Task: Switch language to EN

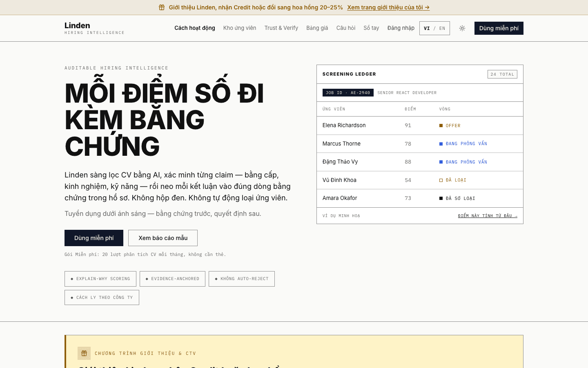Action: (442, 28)
